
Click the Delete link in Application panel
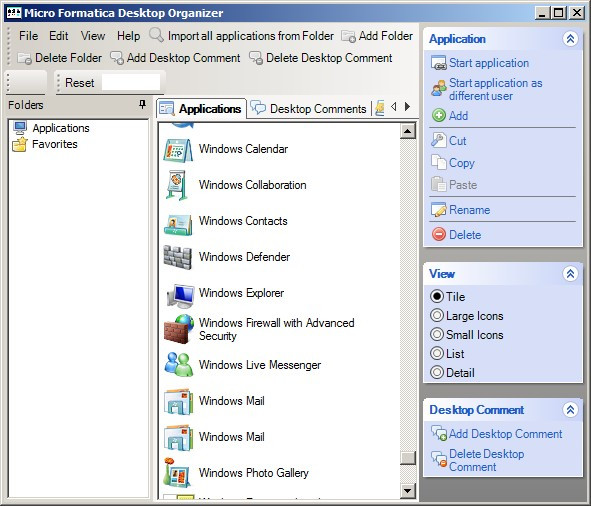[x=465, y=235]
